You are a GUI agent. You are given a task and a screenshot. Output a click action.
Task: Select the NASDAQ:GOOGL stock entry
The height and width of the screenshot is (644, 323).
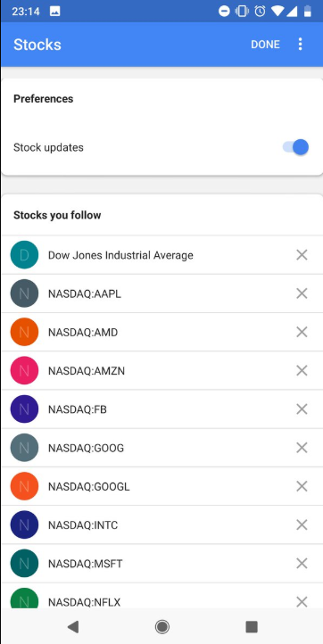[x=161, y=486]
